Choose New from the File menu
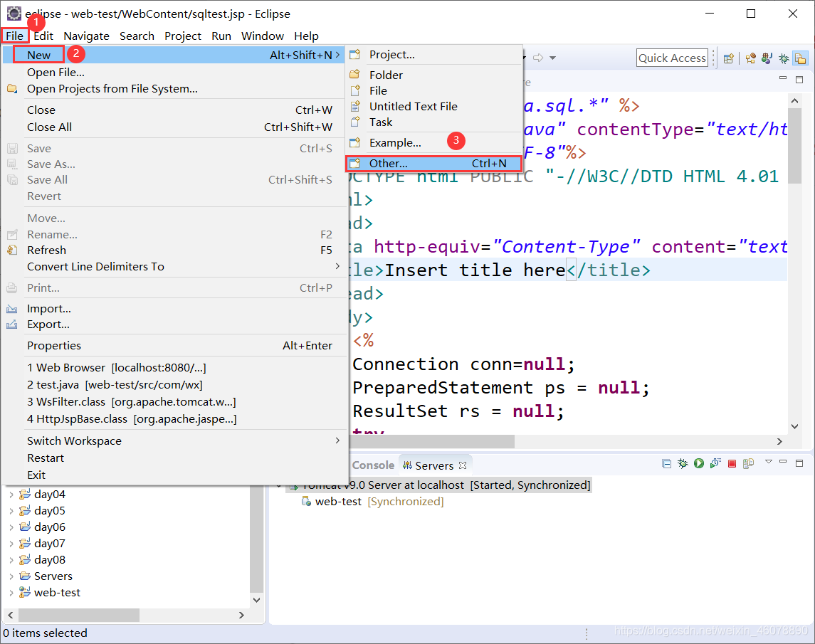815x644 pixels. pyautogui.click(x=174, y=55)
